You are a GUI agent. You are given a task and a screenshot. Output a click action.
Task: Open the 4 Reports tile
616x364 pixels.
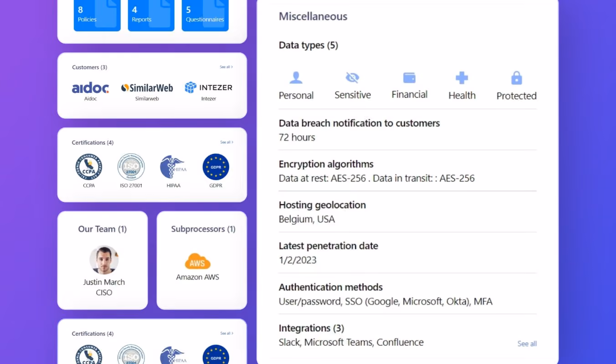pos(151,15)
